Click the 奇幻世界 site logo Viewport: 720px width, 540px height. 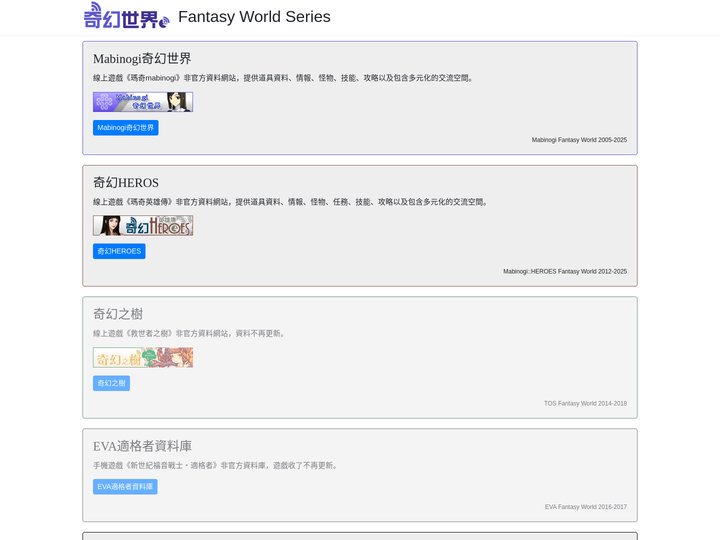126,16
